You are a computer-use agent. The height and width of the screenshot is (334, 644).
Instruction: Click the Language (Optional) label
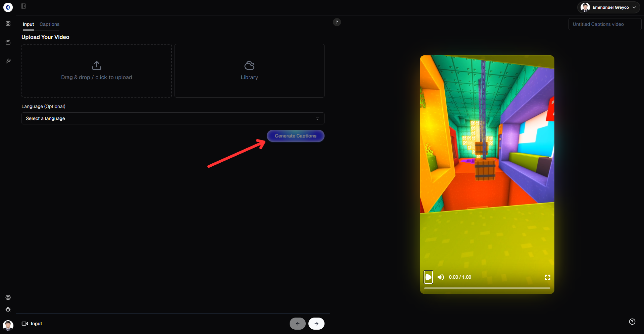click(43, 106)
